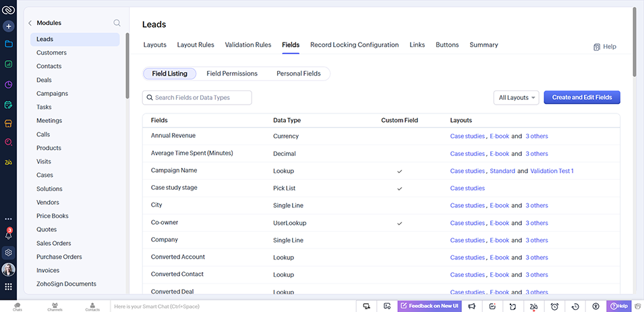Screen dimensions: 644x312
Task: Select the Field Listing toggle option
Action: click(x=170, y=74)
